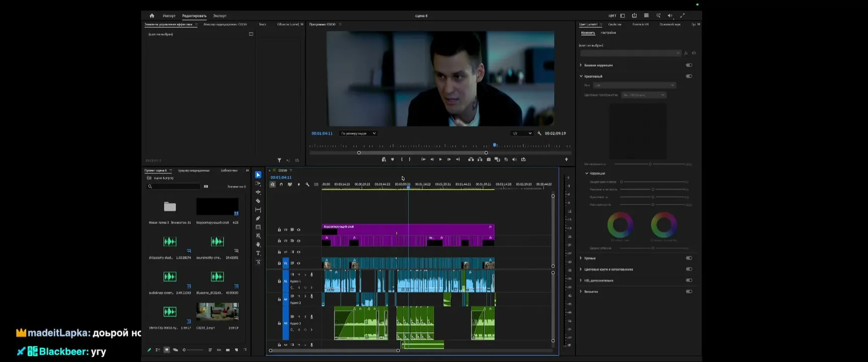Viewport: 868px width, 362px height.
Task: Hide track V3 with eye icon
Action: [x=298, y=241]
